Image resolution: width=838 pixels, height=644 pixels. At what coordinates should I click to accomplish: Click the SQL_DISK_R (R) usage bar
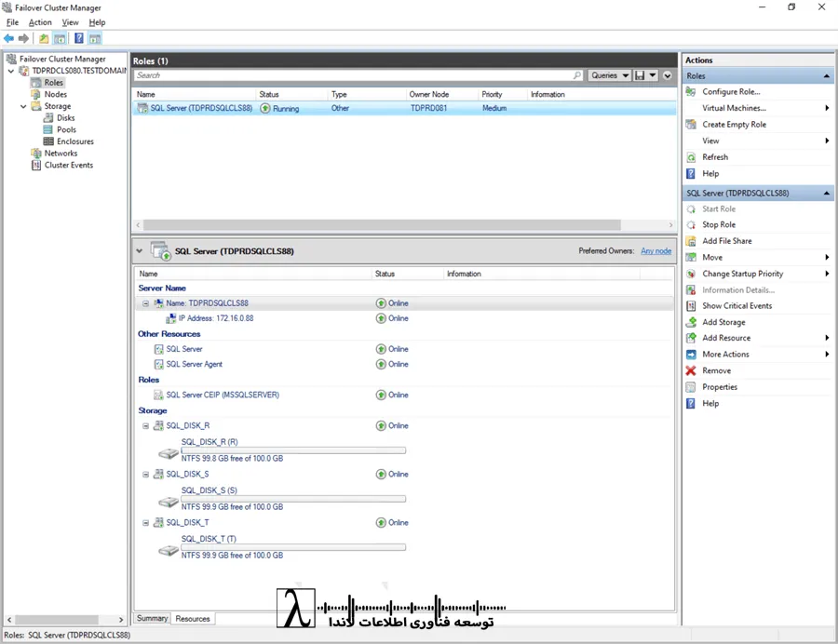click(293, 450)
